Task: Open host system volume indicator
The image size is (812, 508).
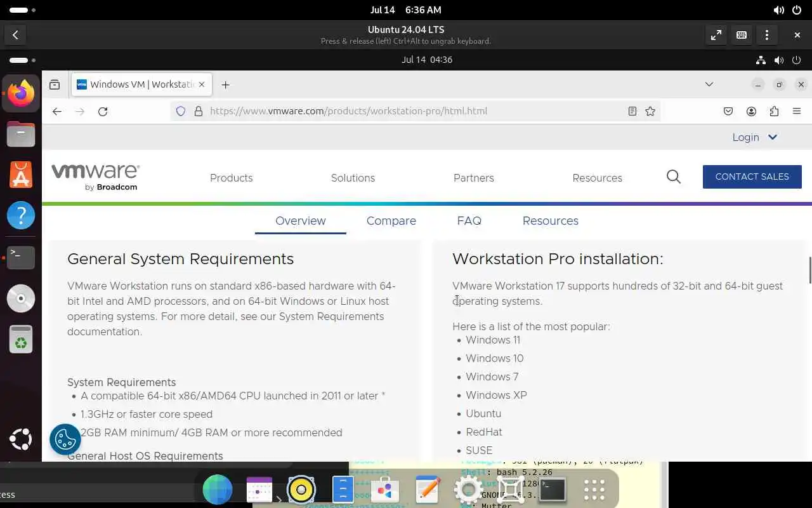Action: click(x=778, y=10)
